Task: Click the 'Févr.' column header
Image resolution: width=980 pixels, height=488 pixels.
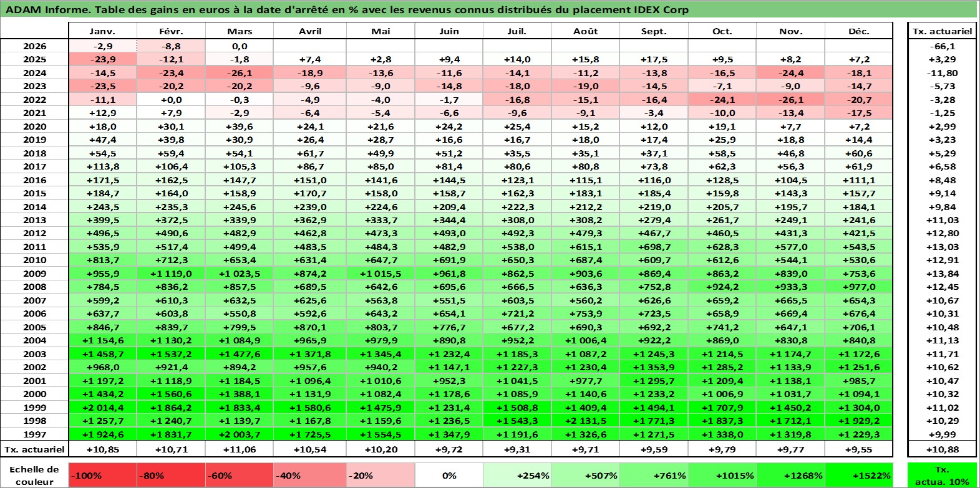Action: click(x=171, y=31)
